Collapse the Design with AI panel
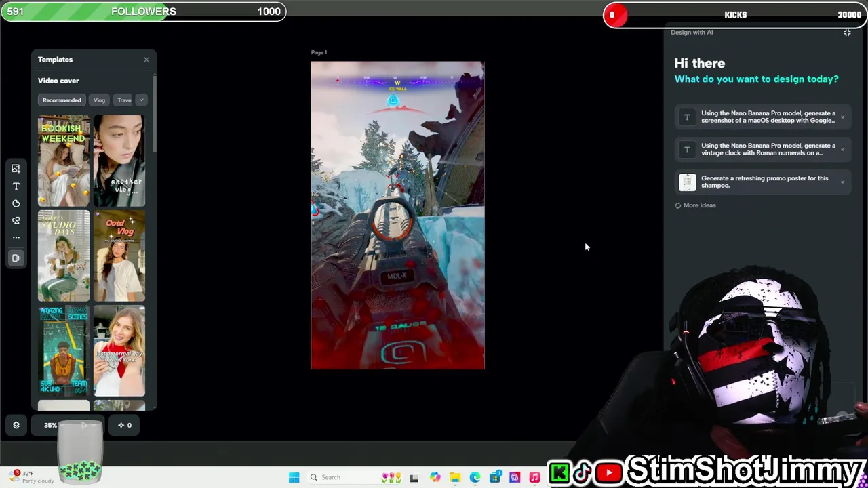This screenshot has height=488, width=868. 847,33
